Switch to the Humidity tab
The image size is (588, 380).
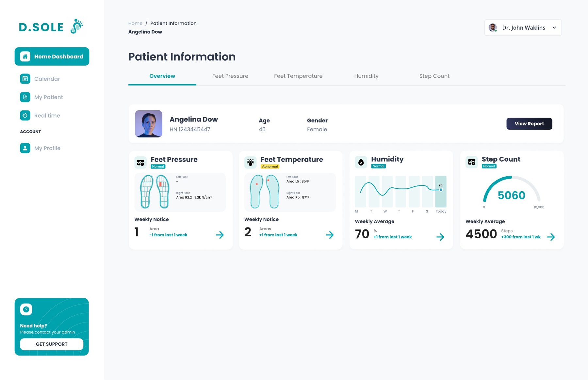click(366, 76)
